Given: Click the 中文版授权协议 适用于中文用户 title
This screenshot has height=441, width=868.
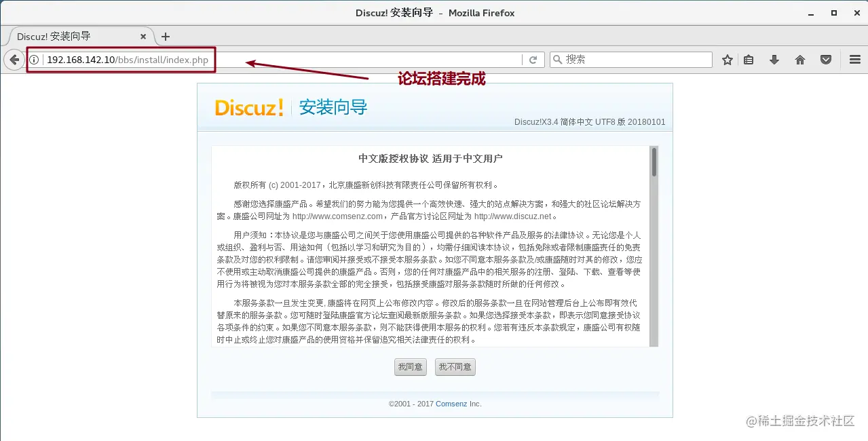Looking at the screenshot, I should (430, 159).
